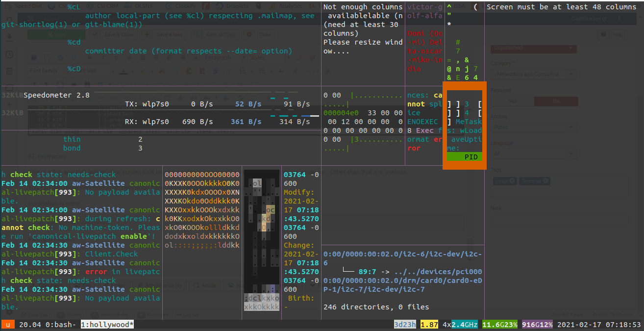Switch to the 0:bash window tab
Image resolution: width=644 pixels, height=331 pixels.
click(x=60, y=325)
